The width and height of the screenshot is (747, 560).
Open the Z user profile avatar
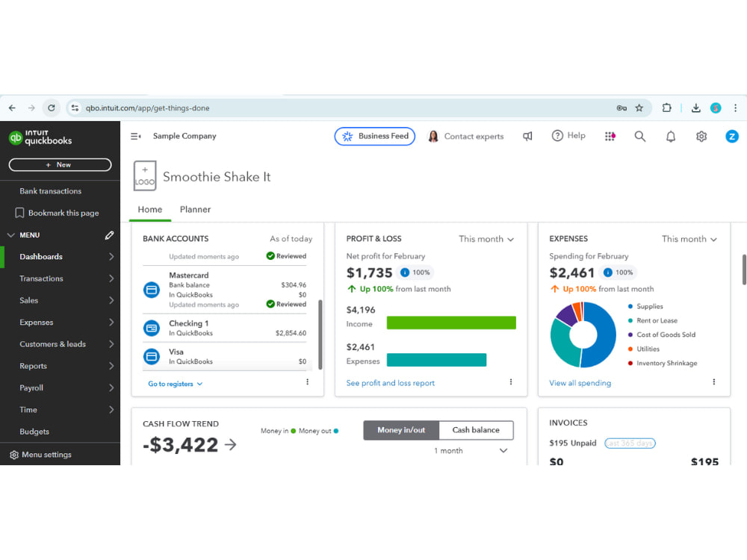(732, 137)
